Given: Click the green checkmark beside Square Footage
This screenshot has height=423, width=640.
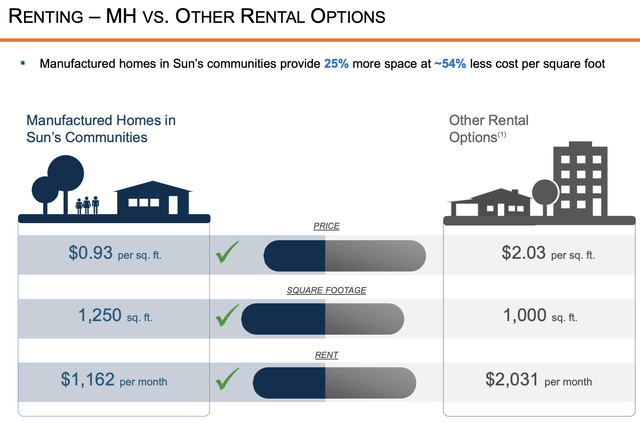Looking at the screenshot, I should pos(229,317).
